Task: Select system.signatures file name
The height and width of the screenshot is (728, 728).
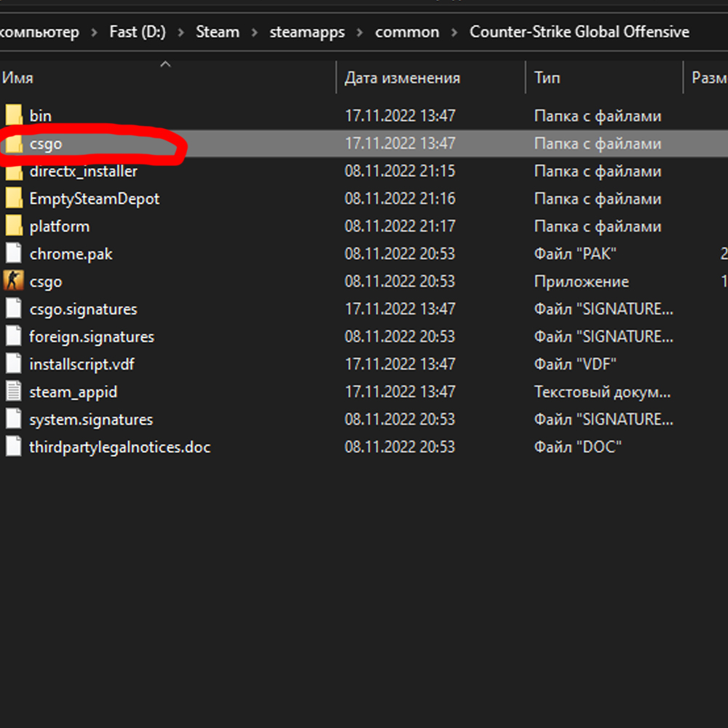Action: click(91, 420)
